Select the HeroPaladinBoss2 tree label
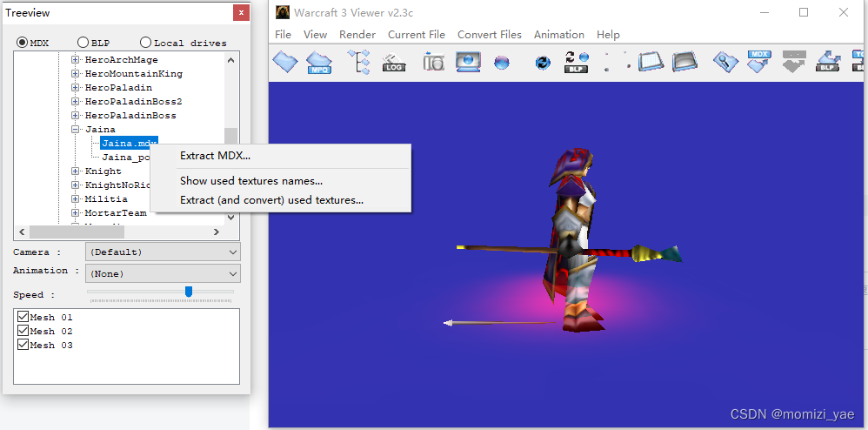 coord(133,101)
